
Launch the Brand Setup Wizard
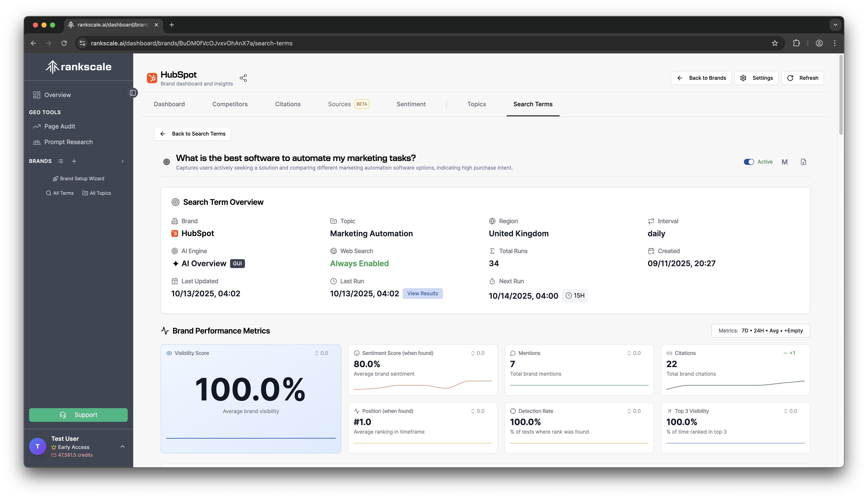pyautogui.click(x=78, y=179)
